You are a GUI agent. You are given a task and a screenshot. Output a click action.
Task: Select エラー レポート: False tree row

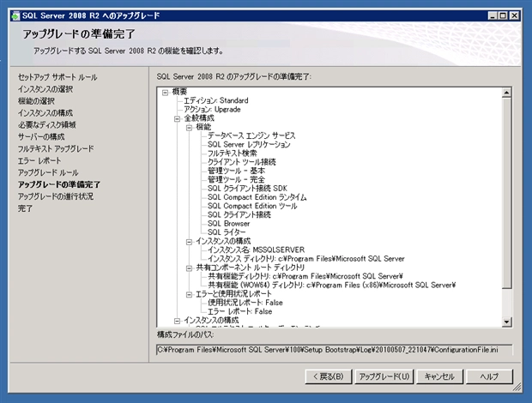click(x=240, y=311)
